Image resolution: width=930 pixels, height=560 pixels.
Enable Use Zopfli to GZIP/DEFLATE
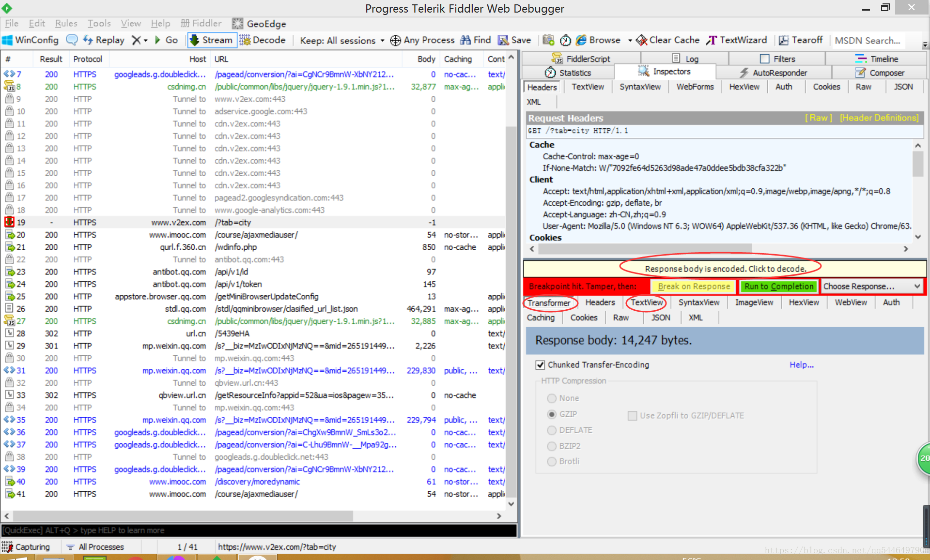point(632,415)
